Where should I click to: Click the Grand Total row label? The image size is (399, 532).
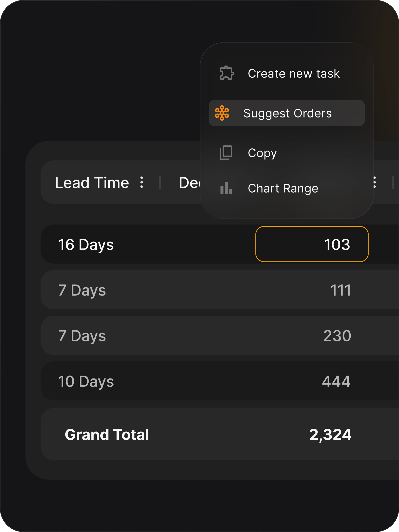[107, 435]
